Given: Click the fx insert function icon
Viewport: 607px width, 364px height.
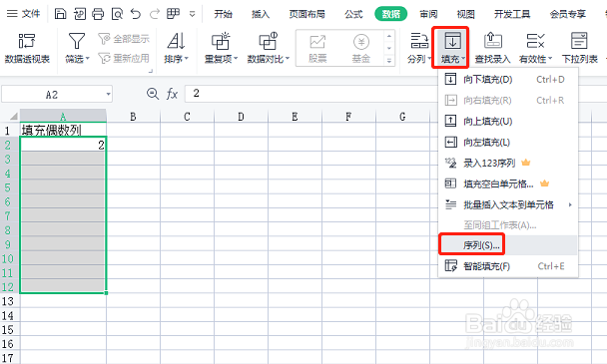Looking at the screenshot, I should tap(172, 94).
